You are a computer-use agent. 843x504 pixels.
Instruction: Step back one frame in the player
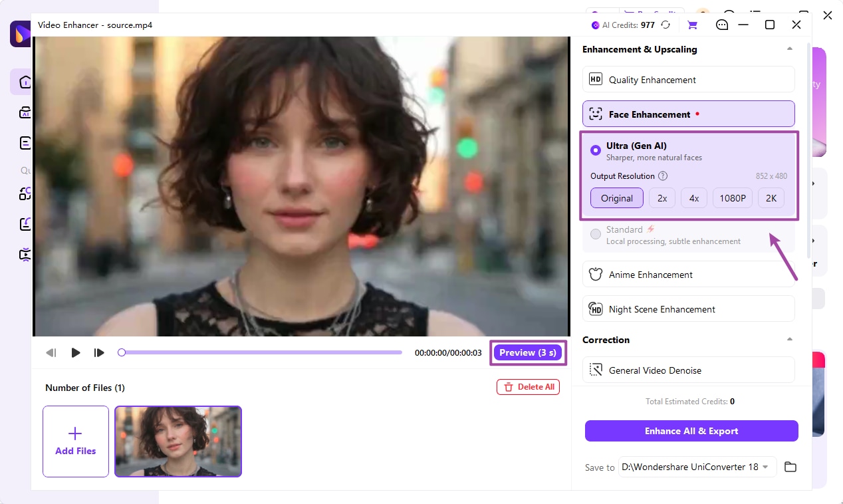tap(51, 352)
